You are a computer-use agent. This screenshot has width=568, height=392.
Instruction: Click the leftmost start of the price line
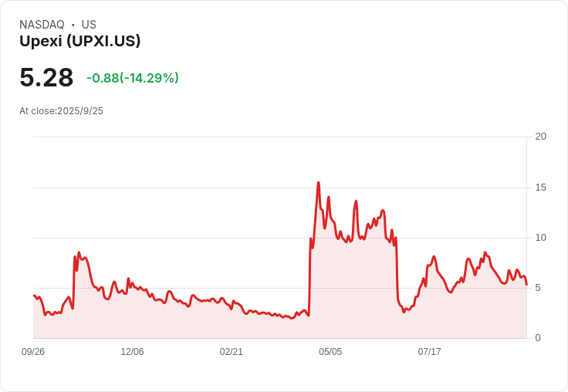pos(33,296)
